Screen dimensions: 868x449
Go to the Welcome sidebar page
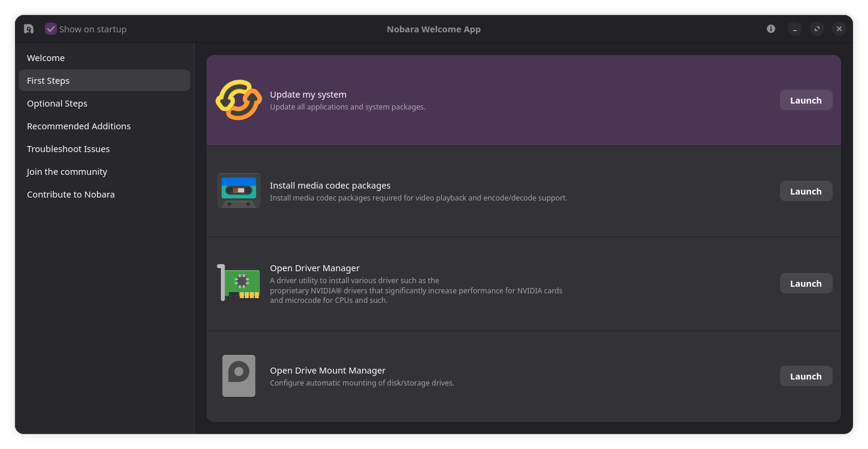(x=45, y=58)
